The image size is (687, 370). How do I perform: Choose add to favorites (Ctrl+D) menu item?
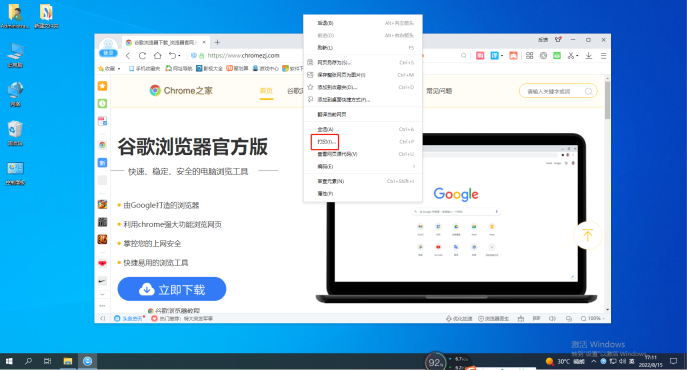click(363, 87)
